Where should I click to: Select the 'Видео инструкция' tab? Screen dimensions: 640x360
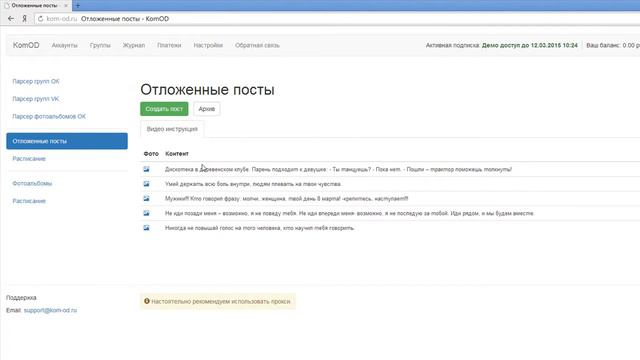(172, 129)
